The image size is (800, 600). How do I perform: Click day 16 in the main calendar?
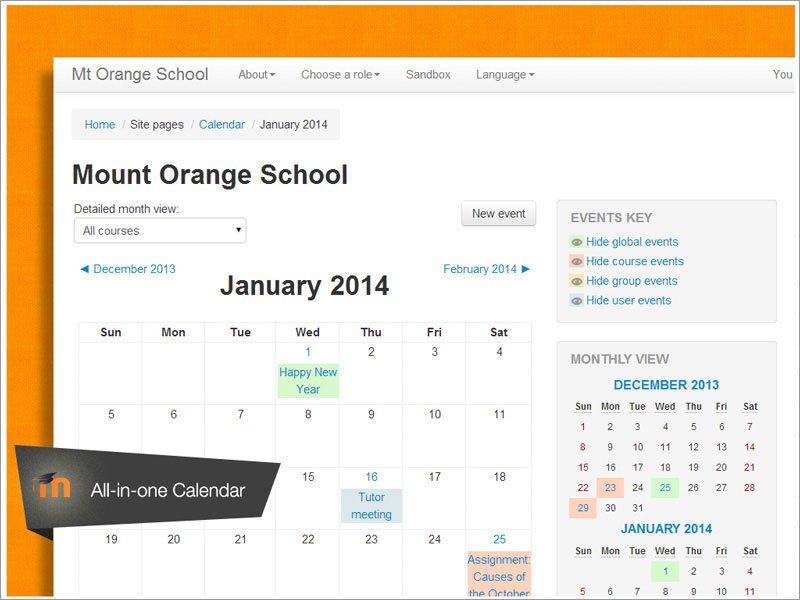coord(371,477)
